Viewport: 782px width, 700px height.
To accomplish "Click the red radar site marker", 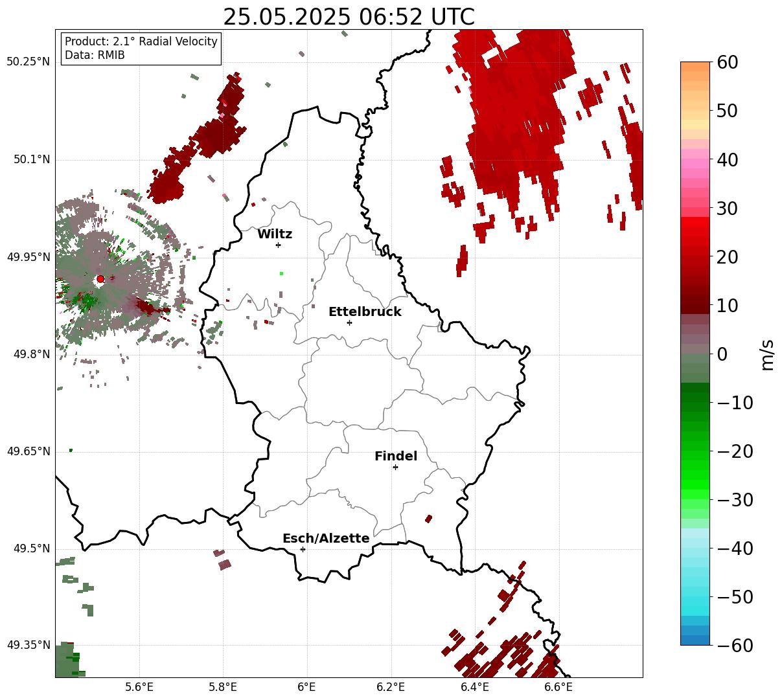I will tap(100, 279).
